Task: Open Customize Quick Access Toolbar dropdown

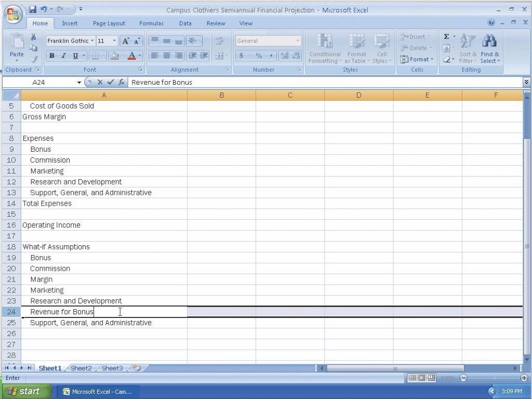Action: [81, 9]
